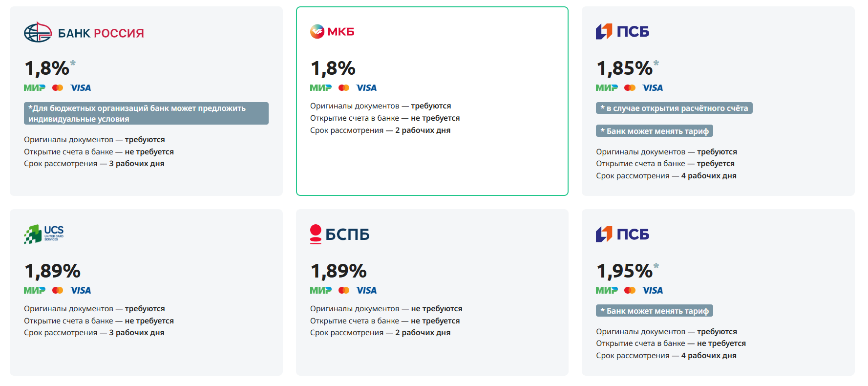The width and height of the screenshot is (868, 386).
Task: Click the МКБ bank logo
Action: pyautogui.click(x=332, y=32)
